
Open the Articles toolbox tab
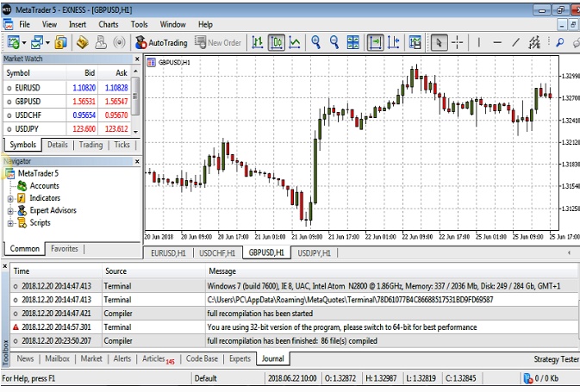(158, 358)
